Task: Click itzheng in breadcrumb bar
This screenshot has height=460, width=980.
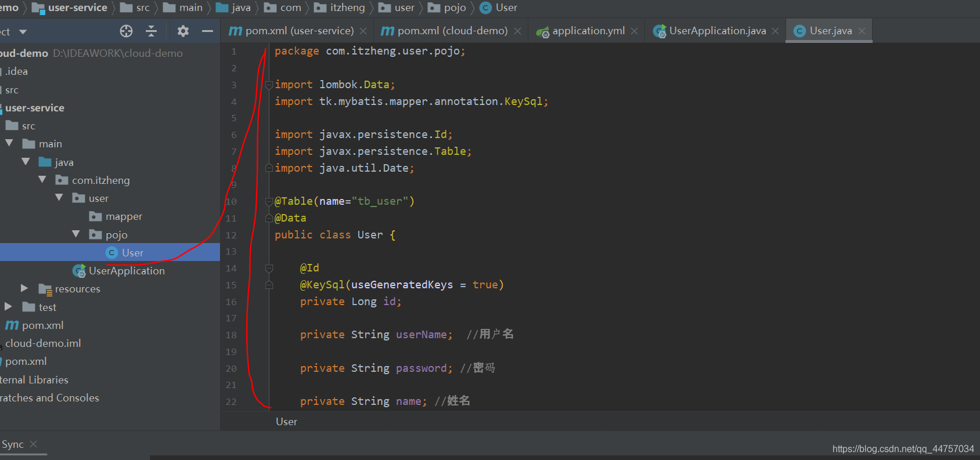Action: click(x=340, y=8)
